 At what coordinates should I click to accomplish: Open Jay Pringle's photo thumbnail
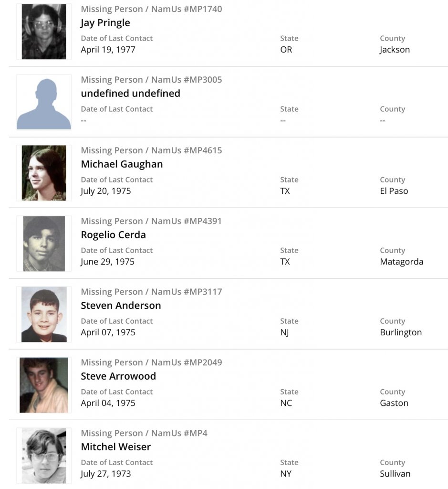point(44,32)
